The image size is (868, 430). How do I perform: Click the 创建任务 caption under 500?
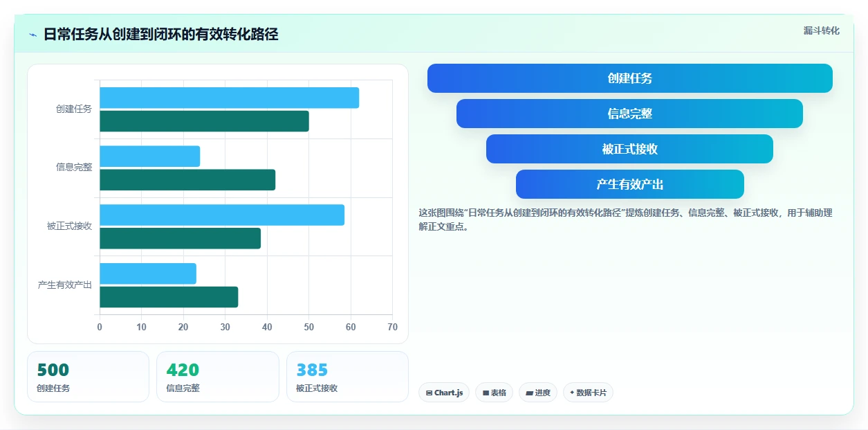pyautogui.click(x=53, y=388)
